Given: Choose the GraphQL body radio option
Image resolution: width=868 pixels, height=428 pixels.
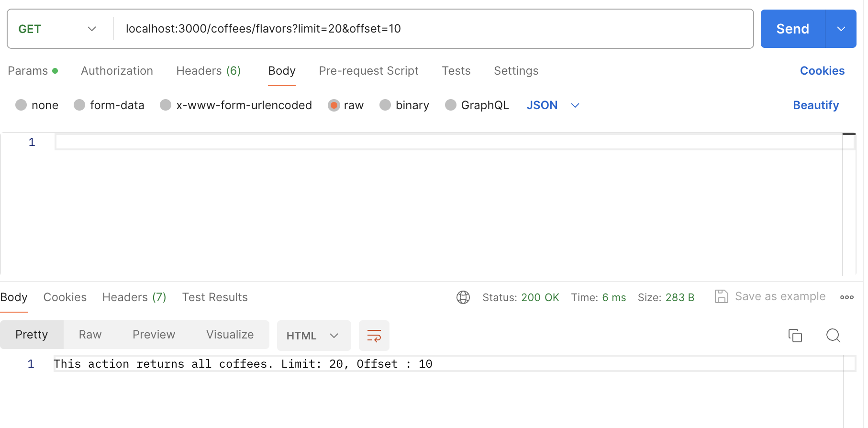Looking at the screenshot, I should pos(450,105).
